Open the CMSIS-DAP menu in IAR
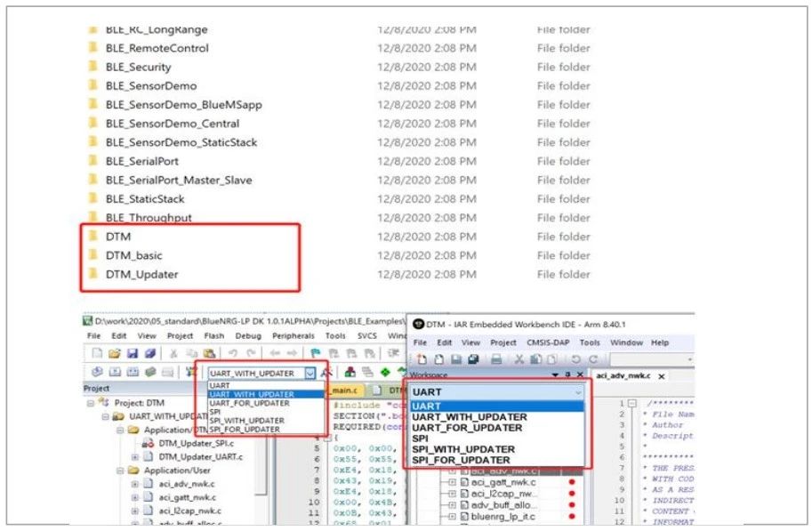Viewport: 812px width, 531px height. click(x=548, y=342)
